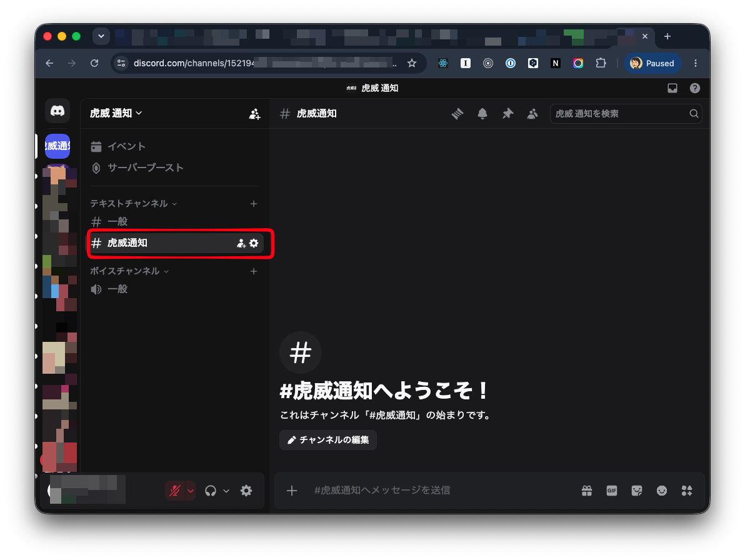
Task: Go back in the browser
Action: click(49, 63)
